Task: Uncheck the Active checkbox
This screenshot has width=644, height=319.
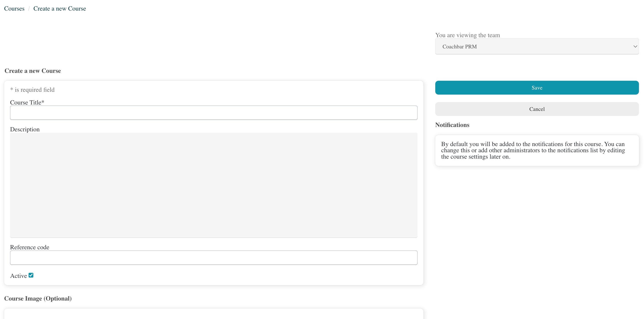Action: tap(31, 275)
